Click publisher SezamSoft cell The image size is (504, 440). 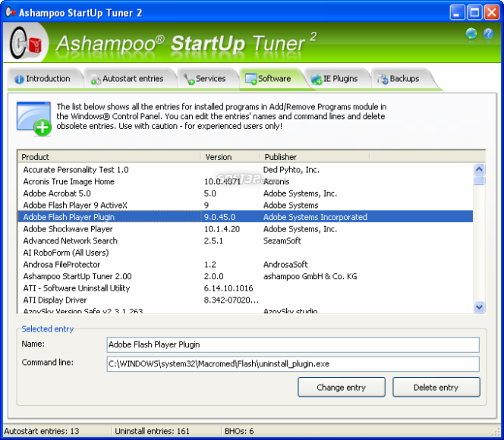pyautogui.click(x=282, y=241)
